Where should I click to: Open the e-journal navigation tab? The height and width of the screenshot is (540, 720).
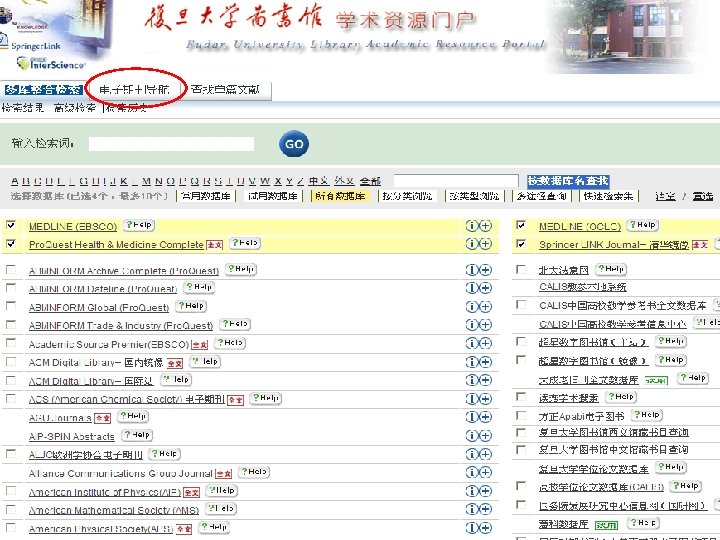click(x=134, y=90)
